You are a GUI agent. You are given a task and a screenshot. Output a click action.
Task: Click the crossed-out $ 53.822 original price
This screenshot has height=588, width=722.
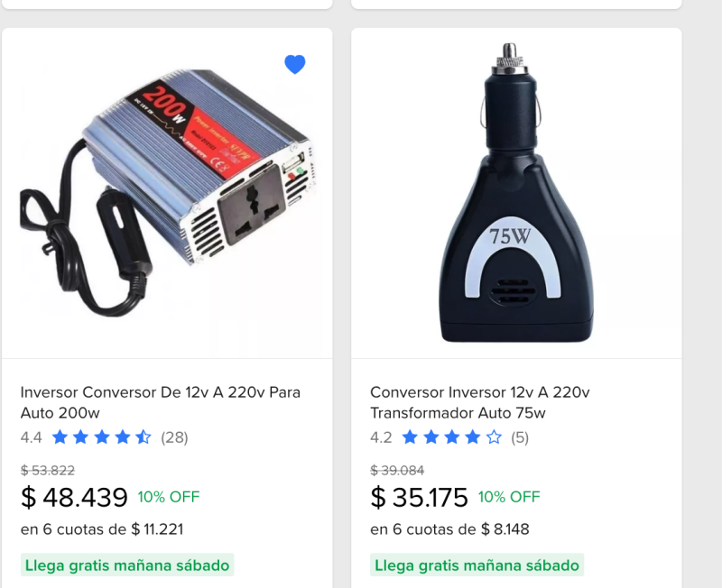[x=48, y=470]
